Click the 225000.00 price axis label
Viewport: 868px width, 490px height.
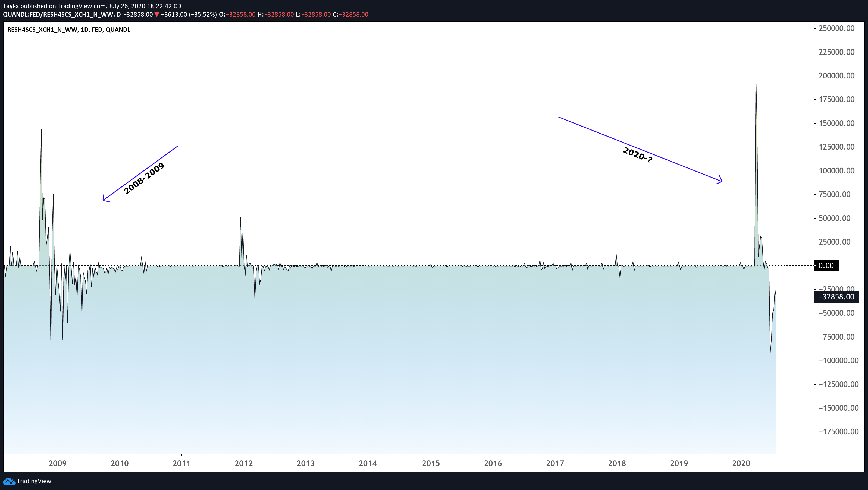(837, 52)
